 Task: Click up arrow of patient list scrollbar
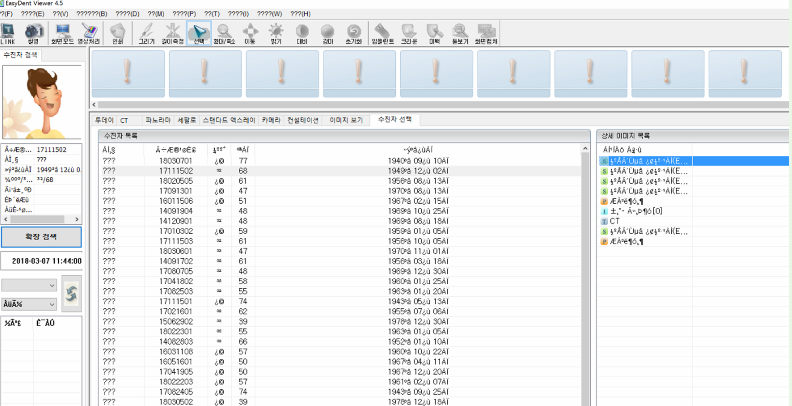point(585,149)
